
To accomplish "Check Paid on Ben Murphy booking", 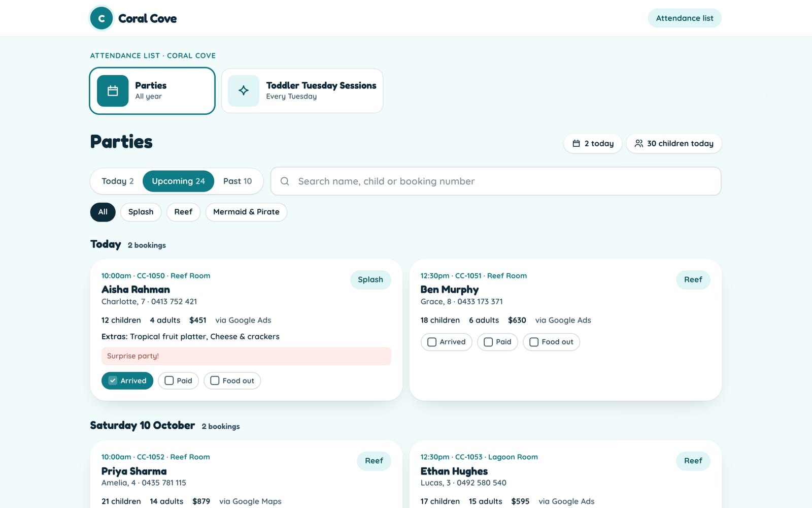I will (x=498, y=342).
